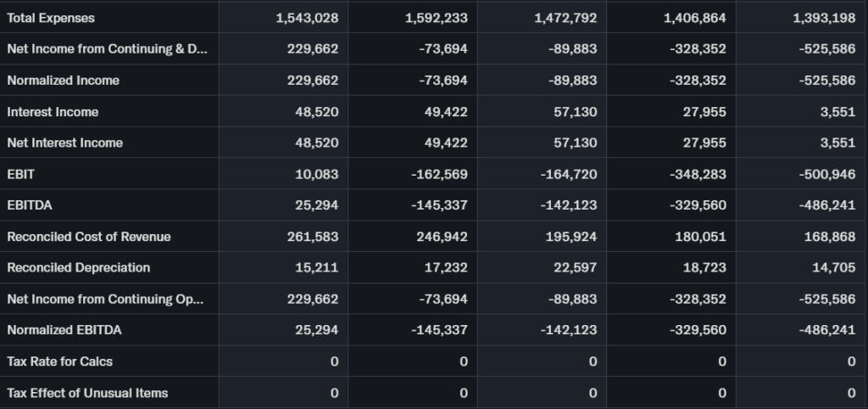Viewport: 868px width, 409px height.
Task: Click the Tax Effect of Unusual Items label
Action: tap(87, 393)
